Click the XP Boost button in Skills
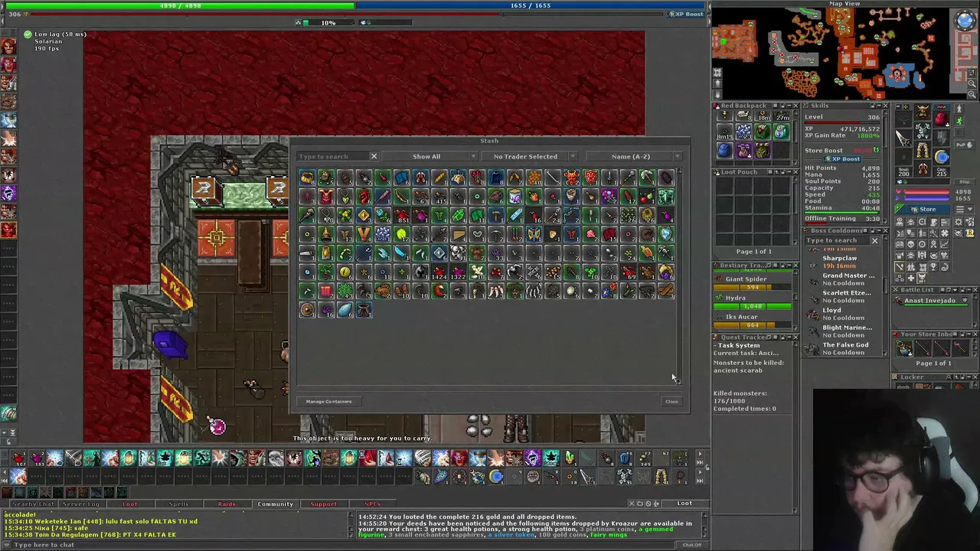The width and height of the screenshot is (980, 551). tap(845, 158)
